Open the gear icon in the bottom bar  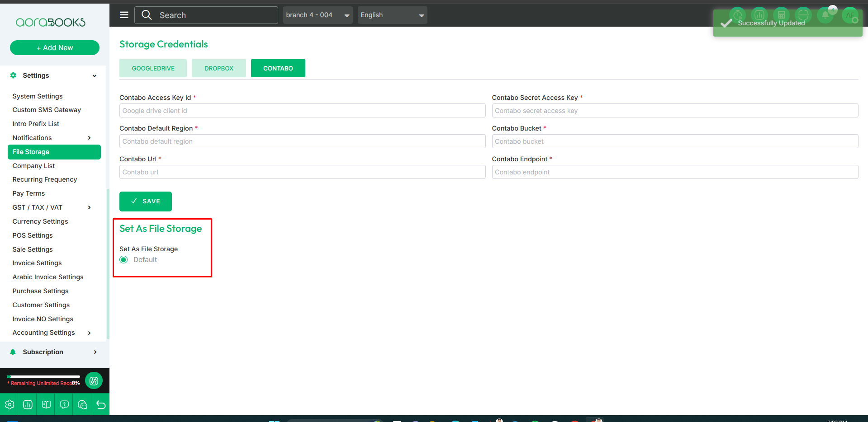[9, 404]
